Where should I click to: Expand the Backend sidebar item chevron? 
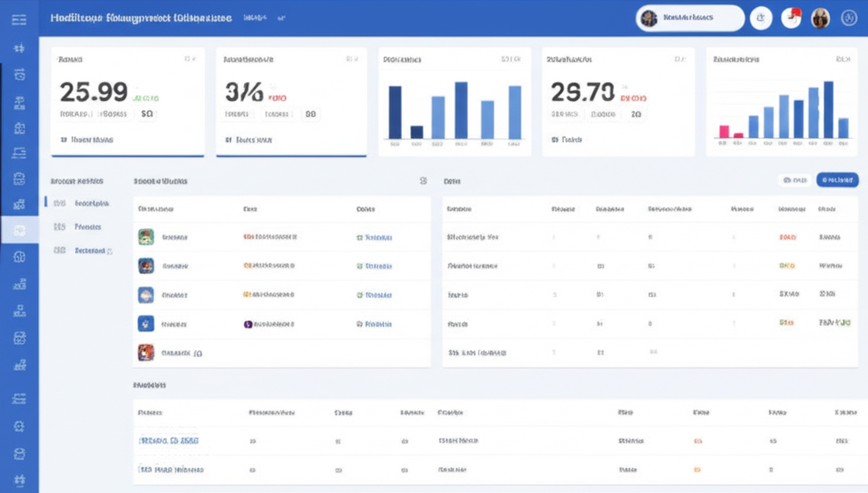pyautogui.click(x=108, y=251)
